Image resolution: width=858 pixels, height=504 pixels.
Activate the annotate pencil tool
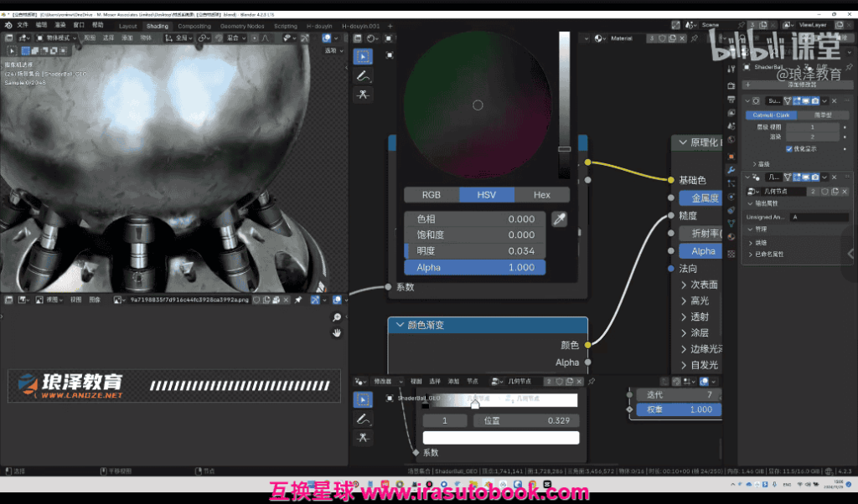(363, 75)
